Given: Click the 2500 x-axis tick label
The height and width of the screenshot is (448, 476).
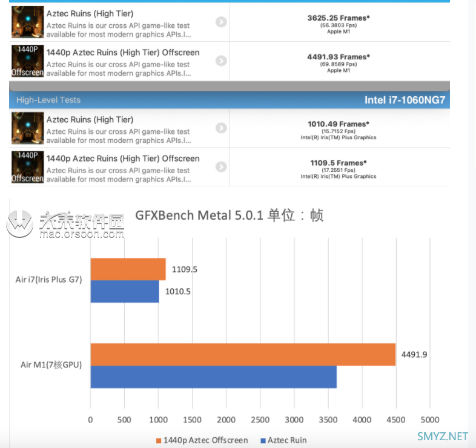Looking at the screenshot, I should (260, 420).
